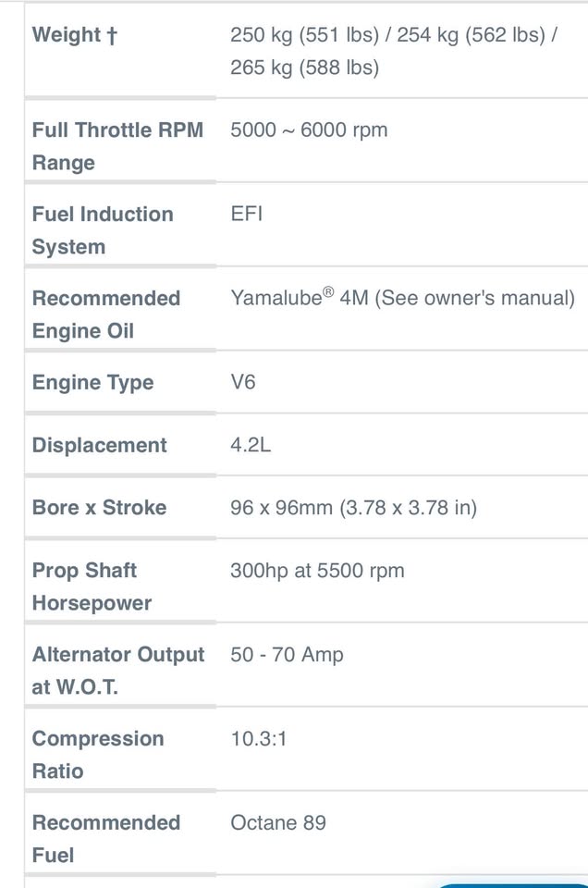Select the 96 x 96mm bore value
The image size is (588, 888).
353,508
